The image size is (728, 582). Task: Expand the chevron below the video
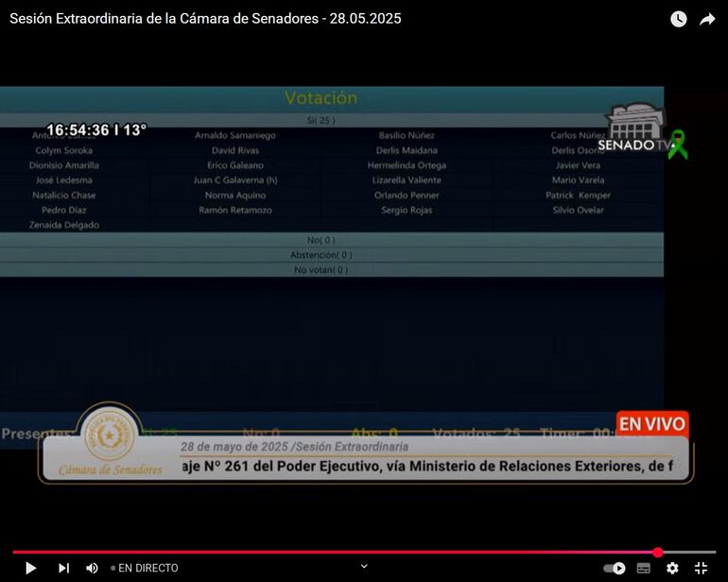[364, 566]
